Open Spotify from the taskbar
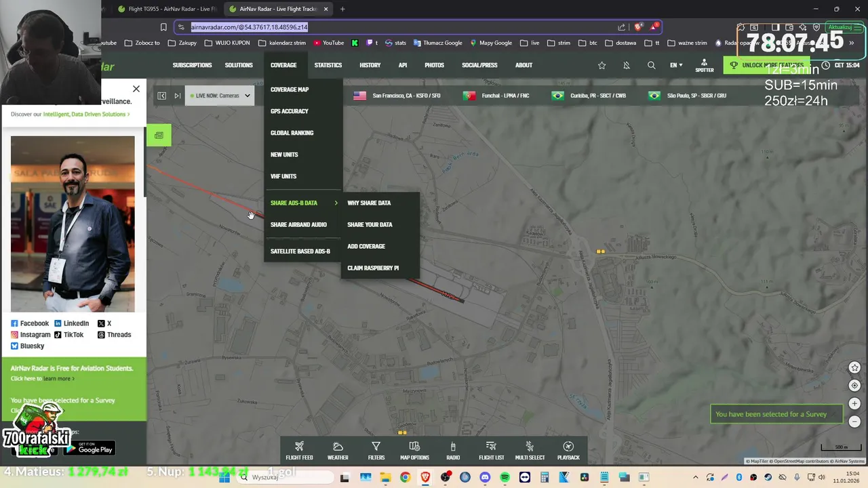The image size is (868, 488). click(x=505, y=477)
